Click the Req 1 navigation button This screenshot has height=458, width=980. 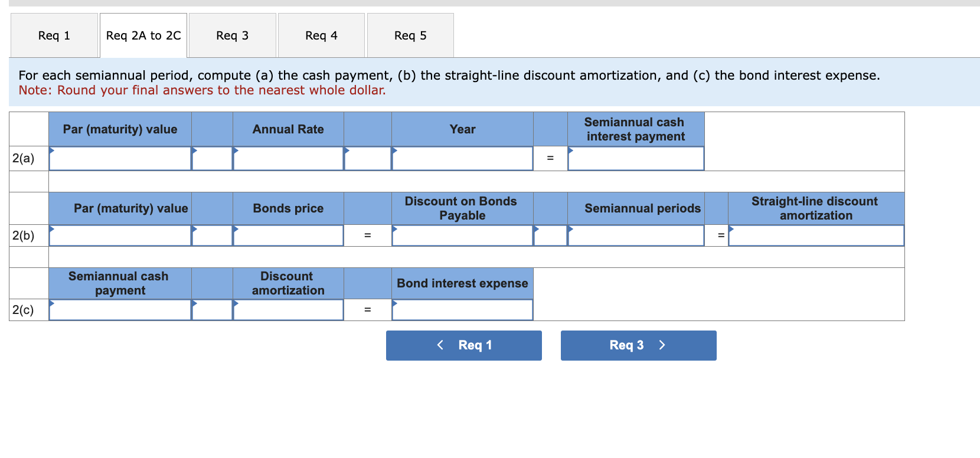tap(463, 345)
